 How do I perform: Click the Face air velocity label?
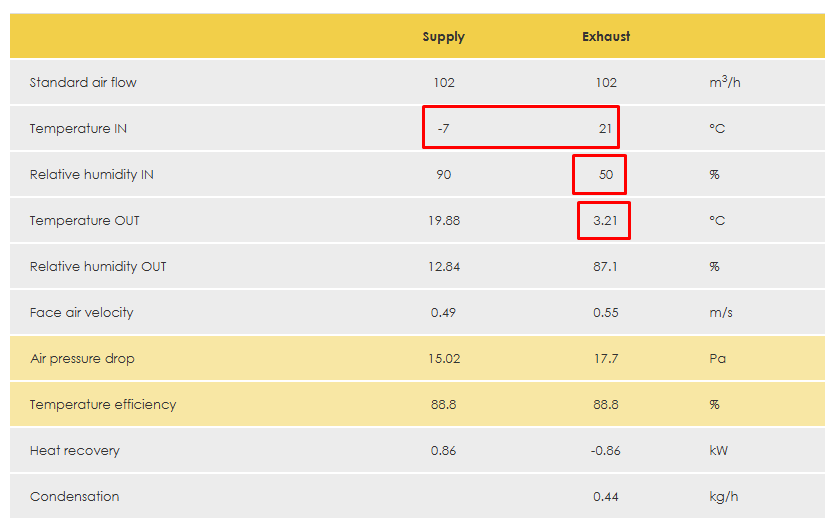coord(81,313)
